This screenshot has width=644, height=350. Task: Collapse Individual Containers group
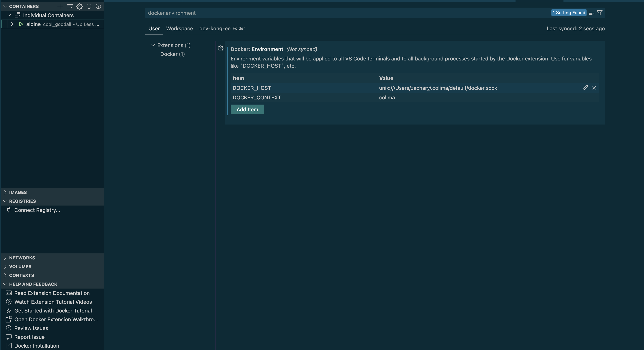pyautogui.click(x=9, y=15)
